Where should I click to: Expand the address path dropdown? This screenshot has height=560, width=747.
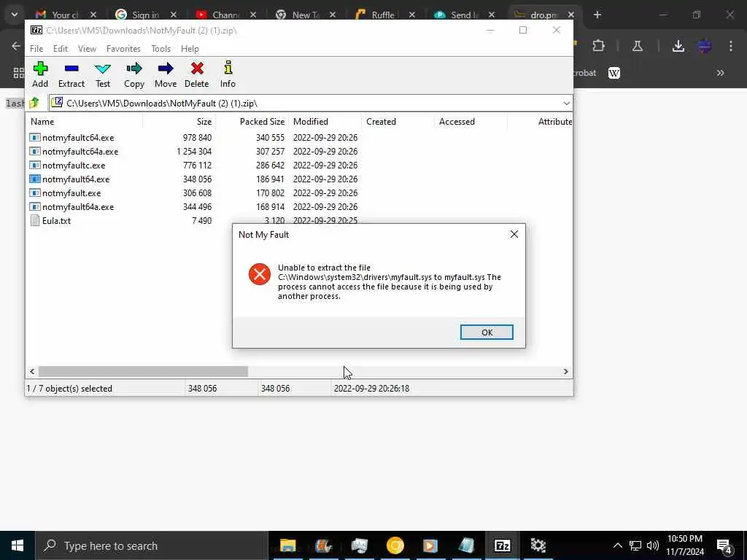pos(566,104)
